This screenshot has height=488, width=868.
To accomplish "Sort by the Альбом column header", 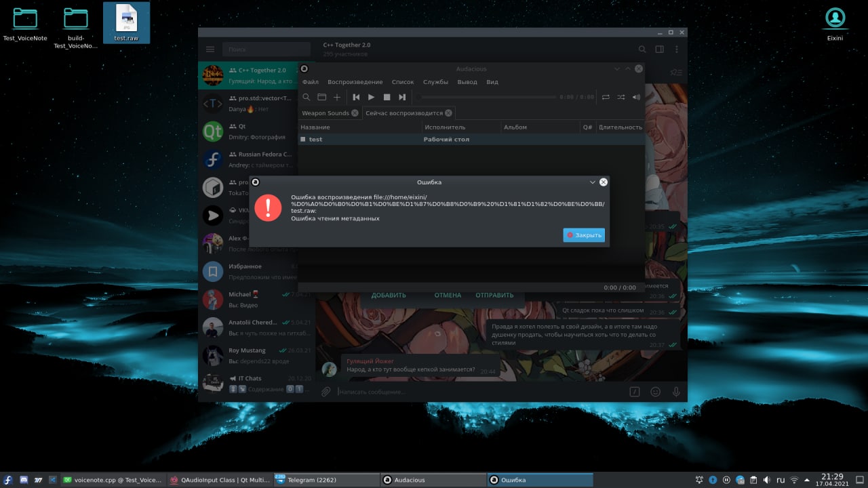I will (540, 127).
